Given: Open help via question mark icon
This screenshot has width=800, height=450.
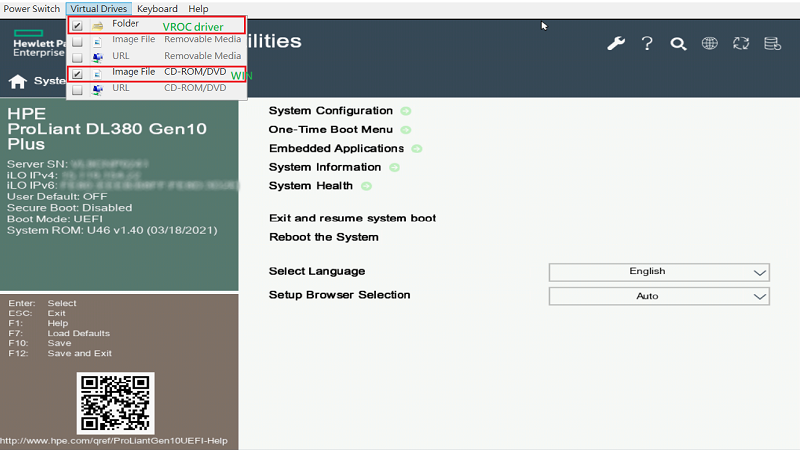Looking at the screenshot, I should click(647, 44).
